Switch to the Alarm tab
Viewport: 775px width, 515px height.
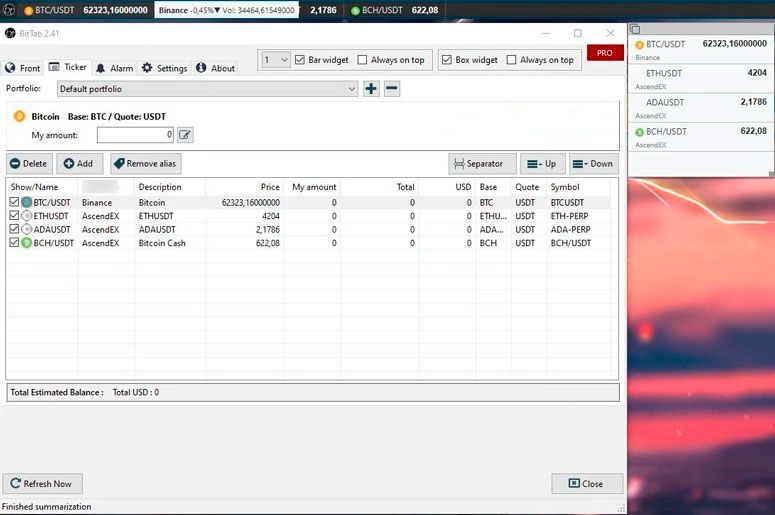point(113,68)
